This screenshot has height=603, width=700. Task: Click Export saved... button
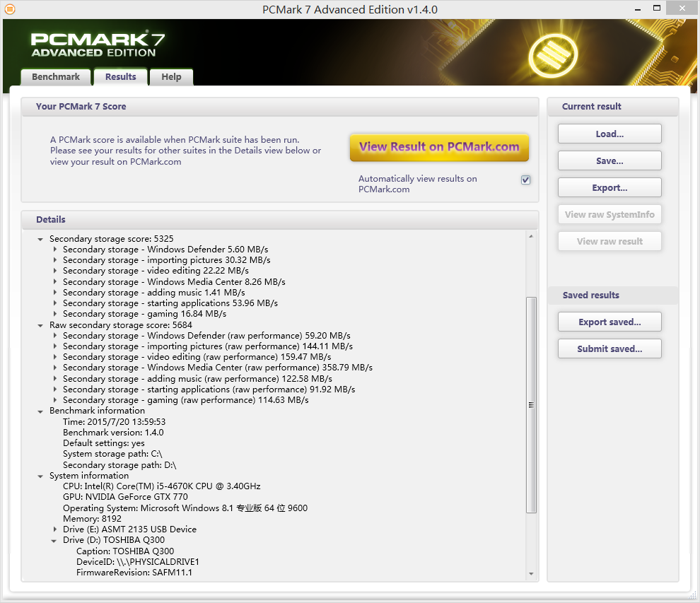tap(609, 322)
